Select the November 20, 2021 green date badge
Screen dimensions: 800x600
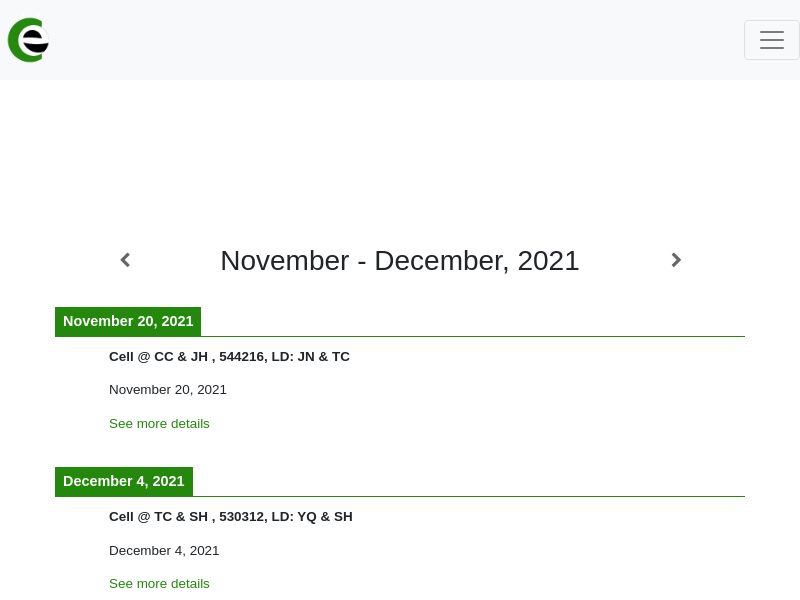[128, 321]
